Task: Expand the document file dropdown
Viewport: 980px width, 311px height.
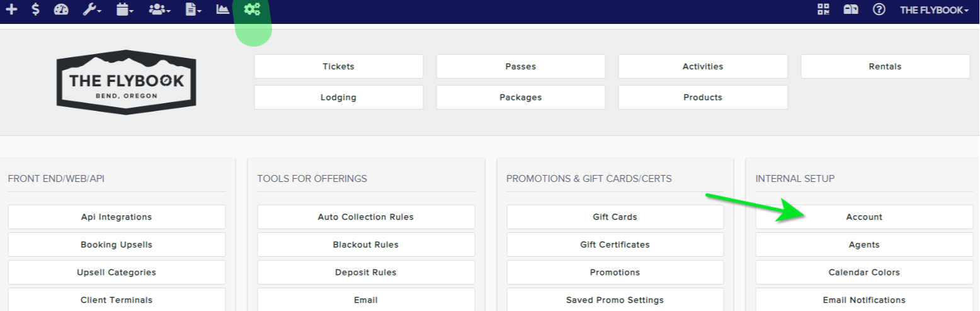Action: (x=193, y=9)
